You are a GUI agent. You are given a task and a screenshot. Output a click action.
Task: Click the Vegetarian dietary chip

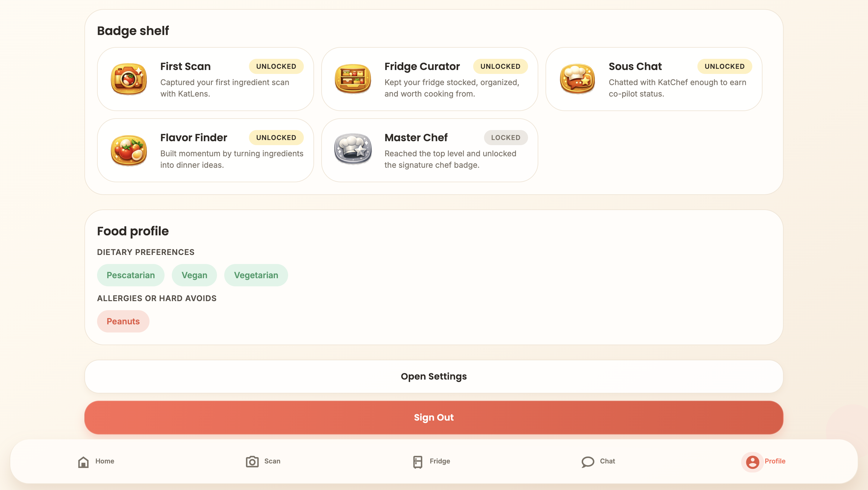pyautogui.click(x=256, y=275)
